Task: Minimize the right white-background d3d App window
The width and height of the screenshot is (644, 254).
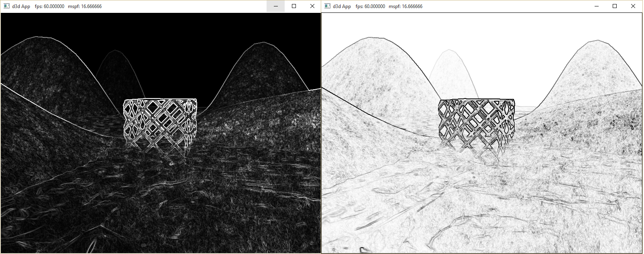Action: (596, 6)
